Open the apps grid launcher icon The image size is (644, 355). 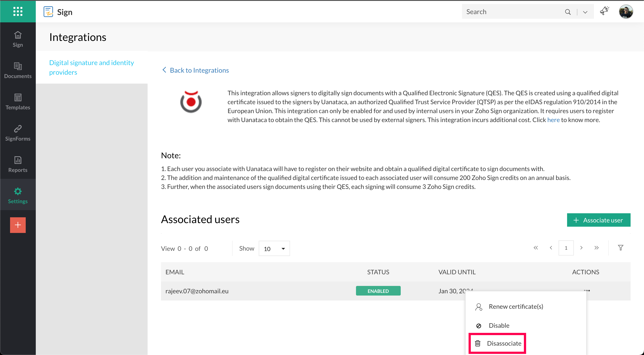tap(18, 11)
